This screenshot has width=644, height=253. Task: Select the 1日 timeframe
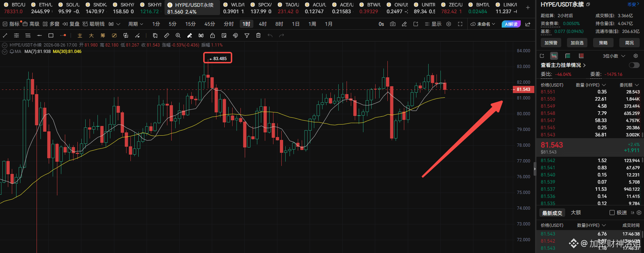(296, 24)
